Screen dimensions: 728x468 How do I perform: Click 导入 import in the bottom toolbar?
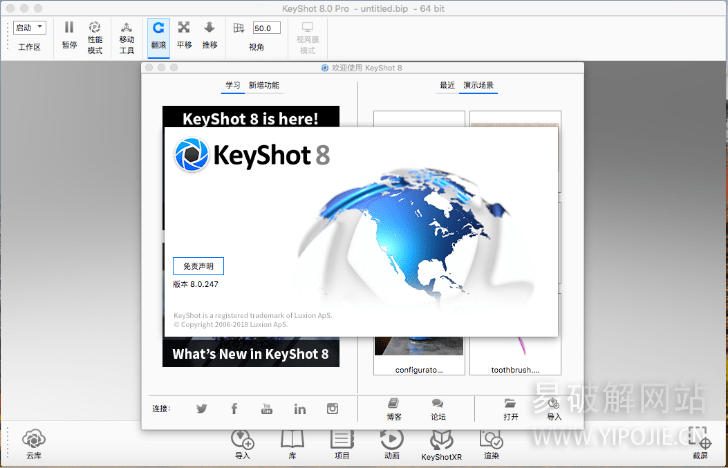point(242,444)
